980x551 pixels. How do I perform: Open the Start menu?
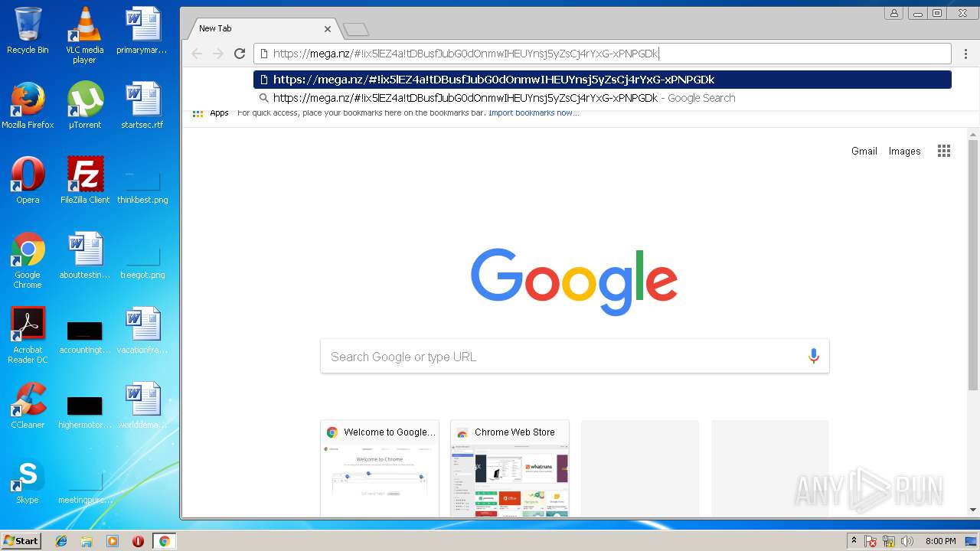click(21, 541)
